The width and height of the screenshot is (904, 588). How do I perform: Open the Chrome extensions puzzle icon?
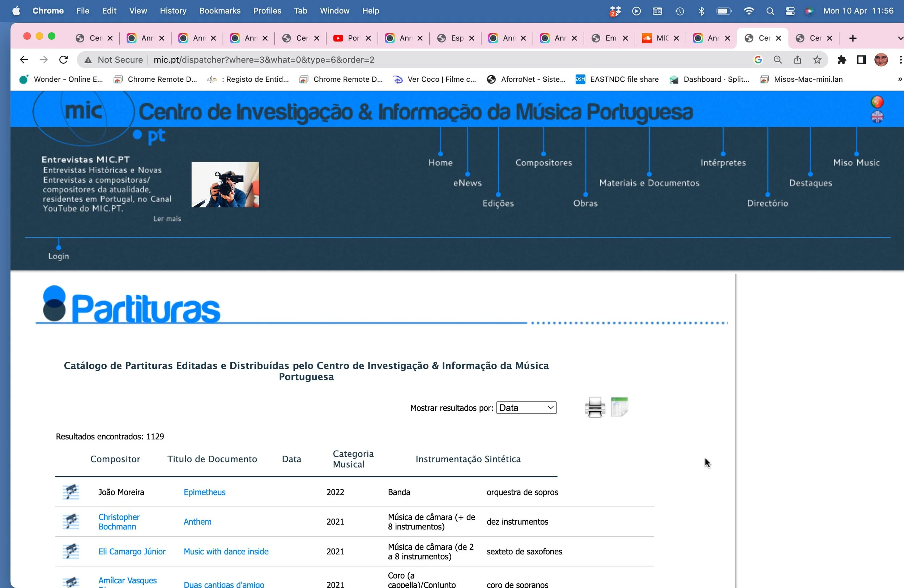tap(841, 60)
